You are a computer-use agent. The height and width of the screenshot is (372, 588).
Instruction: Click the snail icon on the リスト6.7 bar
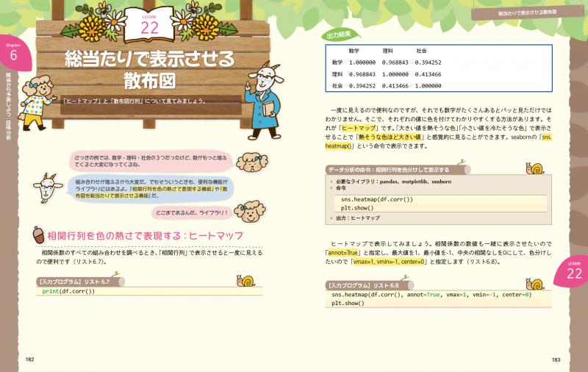[x=244, y=279]
